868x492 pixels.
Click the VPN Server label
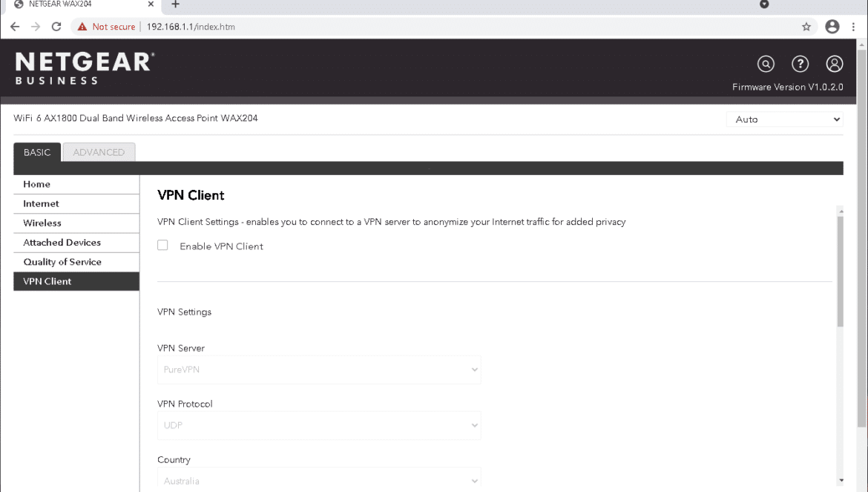pos(181,348)
